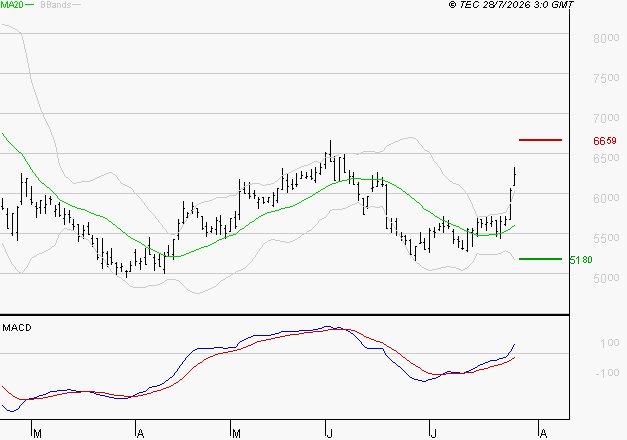Click the BBands legend label
627x440 pixels.
coord(56,5)
